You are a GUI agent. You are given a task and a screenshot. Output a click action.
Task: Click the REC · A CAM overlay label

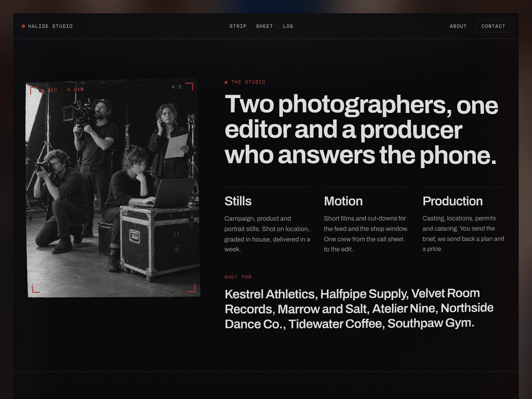(x=62, y=90)
